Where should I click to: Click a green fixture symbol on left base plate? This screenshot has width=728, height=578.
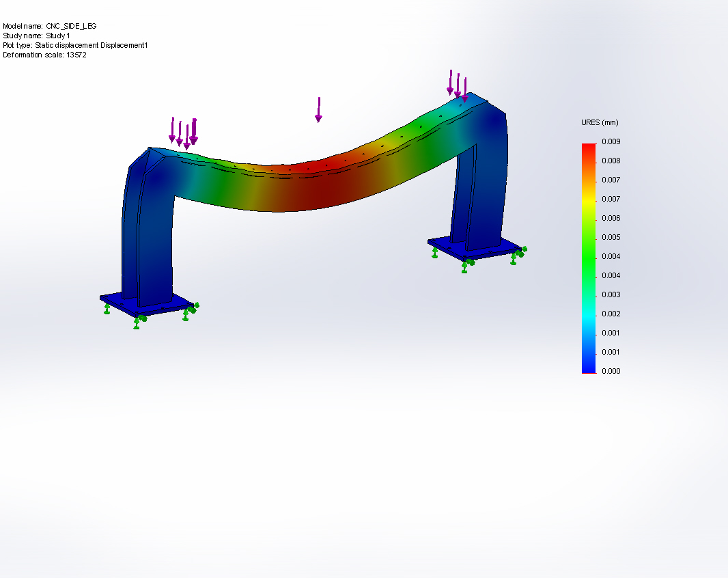click(x=137, y=322)
